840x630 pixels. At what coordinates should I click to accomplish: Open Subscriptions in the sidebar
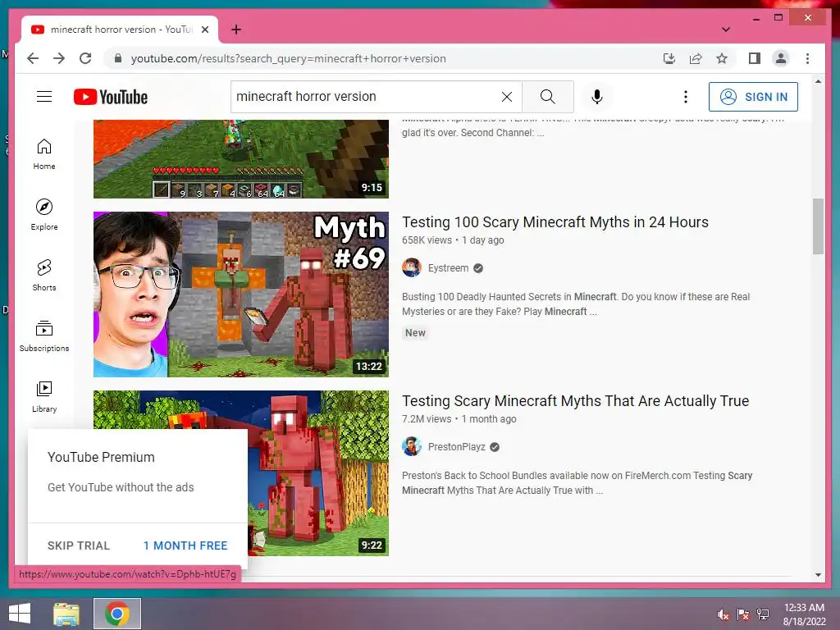[44, 336]
